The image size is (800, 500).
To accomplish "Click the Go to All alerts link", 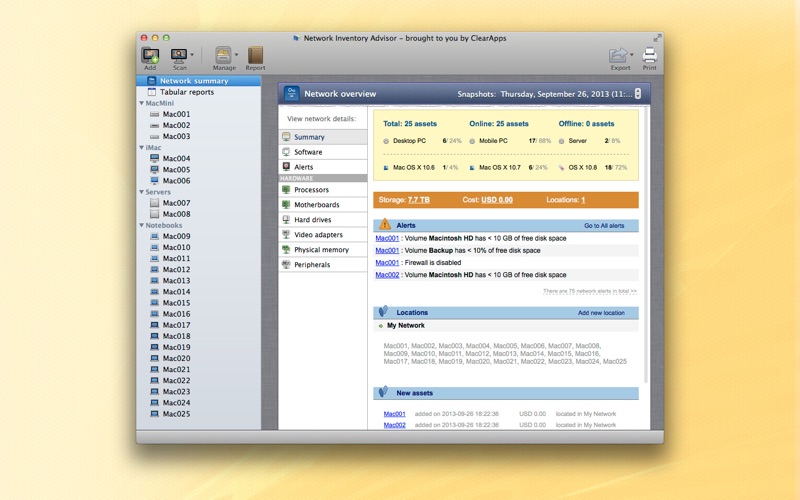I will click(604, 226).
